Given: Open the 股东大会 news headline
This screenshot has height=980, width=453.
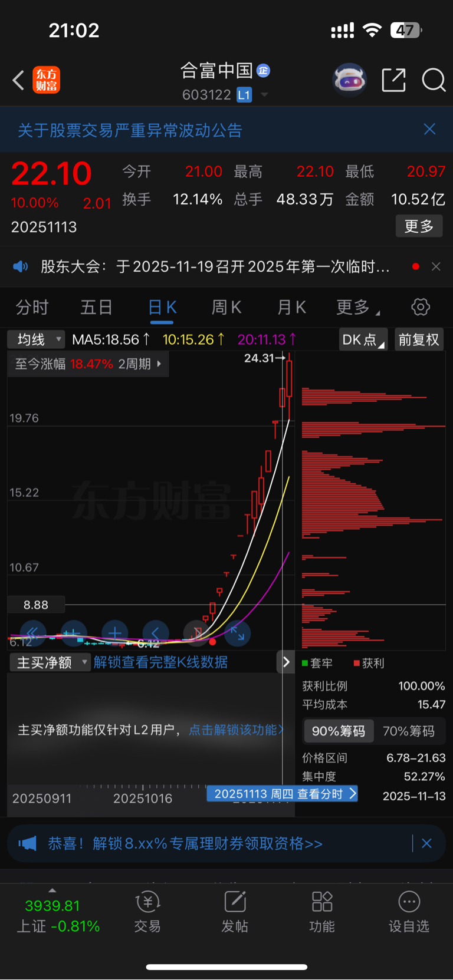Looking at the screenshot, I should (215, 267).
